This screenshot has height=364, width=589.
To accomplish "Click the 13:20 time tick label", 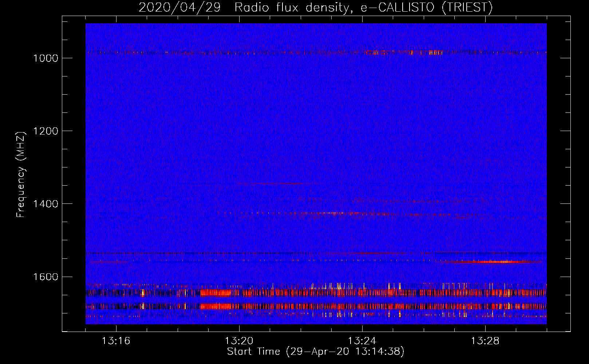I will point(239,341).
